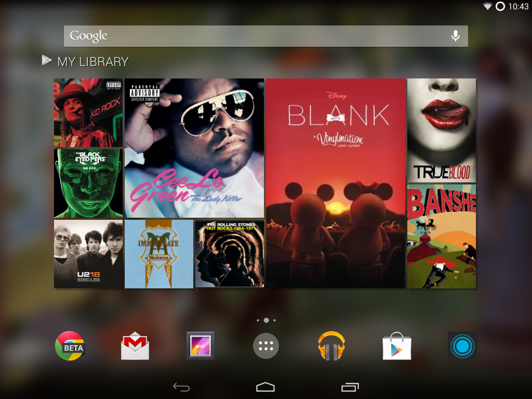Open the Google Play Store app
This screenshot has height=399, width=532.
tap(397, 346)
